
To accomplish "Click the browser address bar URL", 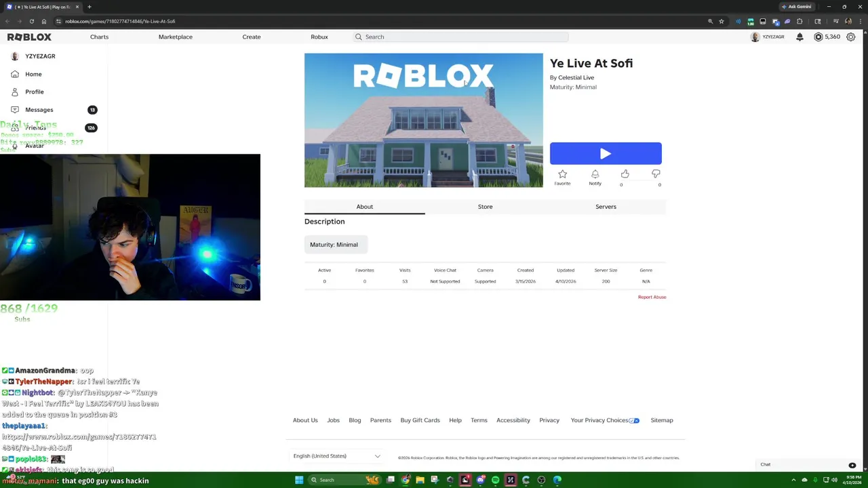I will (x=120, y=21).
